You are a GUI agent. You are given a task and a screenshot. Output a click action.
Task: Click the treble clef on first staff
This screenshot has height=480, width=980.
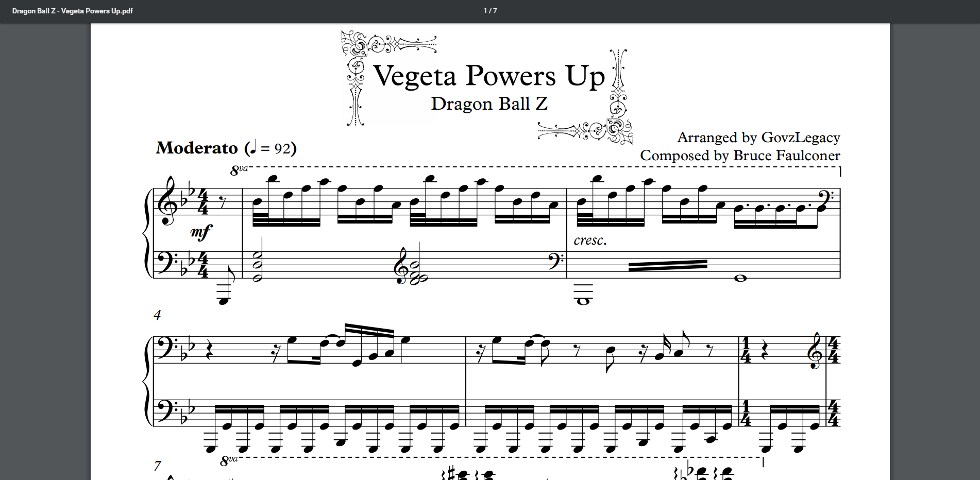pyautogui.click(x=168, y=201)
